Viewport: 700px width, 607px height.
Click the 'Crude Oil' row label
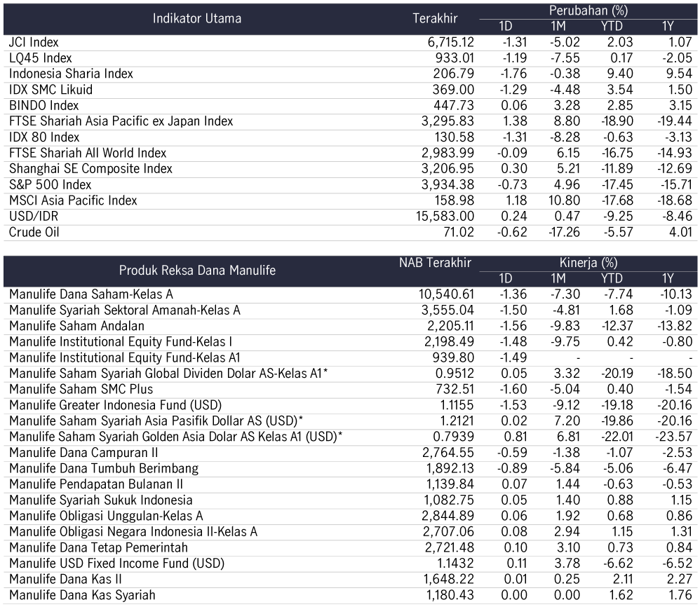tap(34, 233)
